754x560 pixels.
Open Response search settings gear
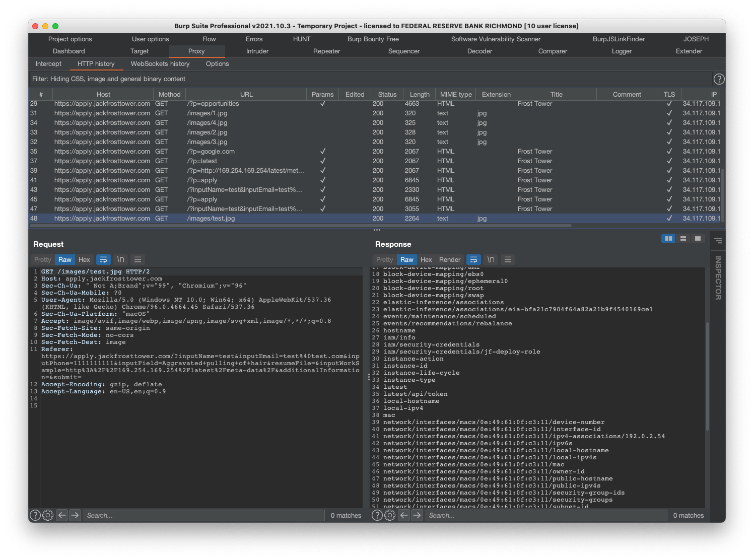tap(390, 515)
